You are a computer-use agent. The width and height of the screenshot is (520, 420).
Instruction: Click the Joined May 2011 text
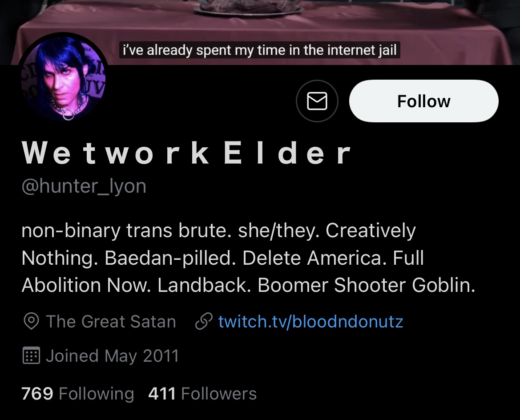[x=113, y=355]
